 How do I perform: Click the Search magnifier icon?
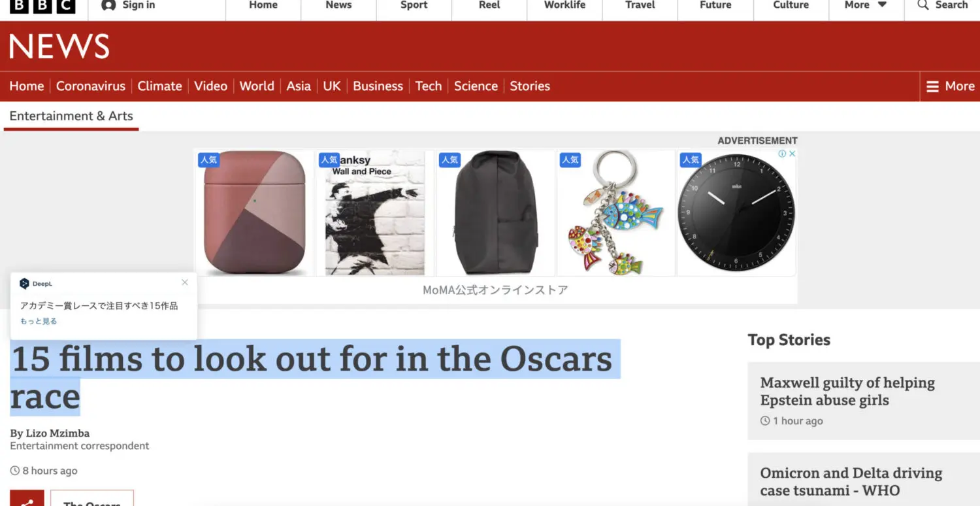click(923, 5)
